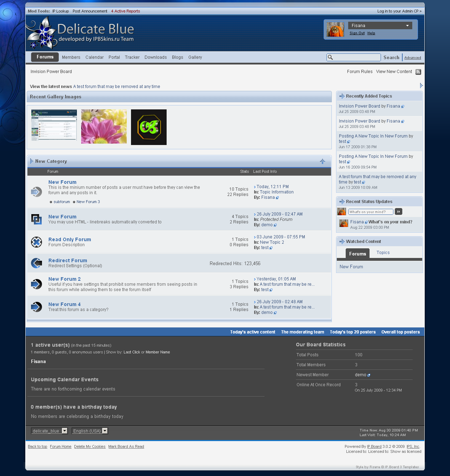Click the 'What's on your mind?' field
This screenshot has height=476, width=450.
(370, 212)
